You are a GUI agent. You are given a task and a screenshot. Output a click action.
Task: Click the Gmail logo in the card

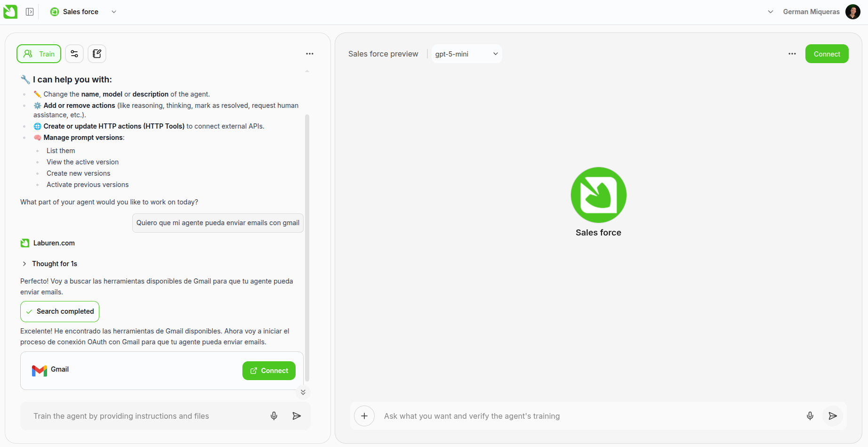[40, 371]
